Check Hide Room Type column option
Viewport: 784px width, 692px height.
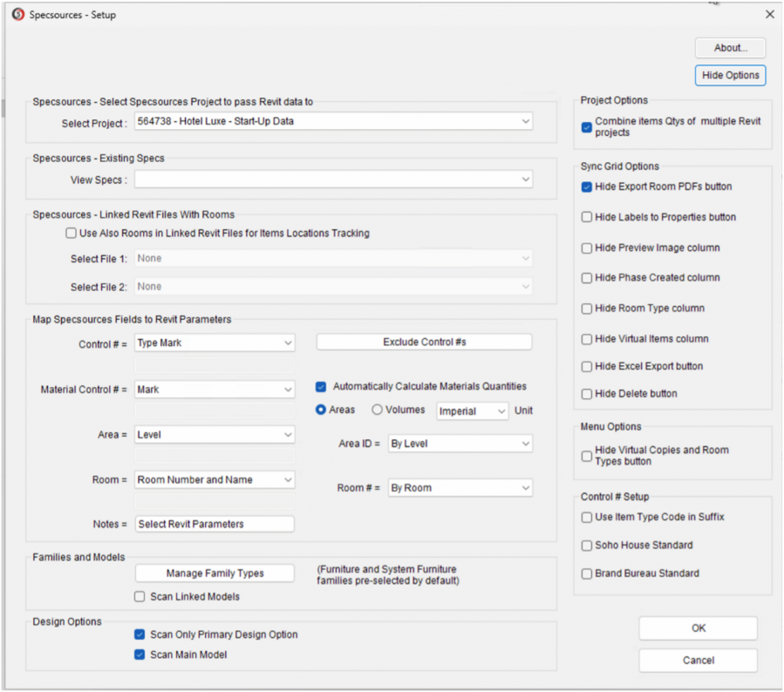click(x=587, y=309)
